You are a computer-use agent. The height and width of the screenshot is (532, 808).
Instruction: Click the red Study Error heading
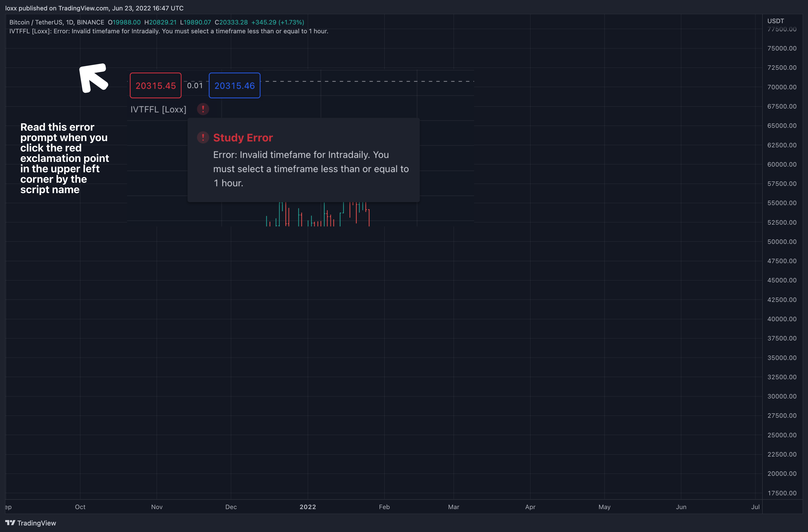[243, 137]
